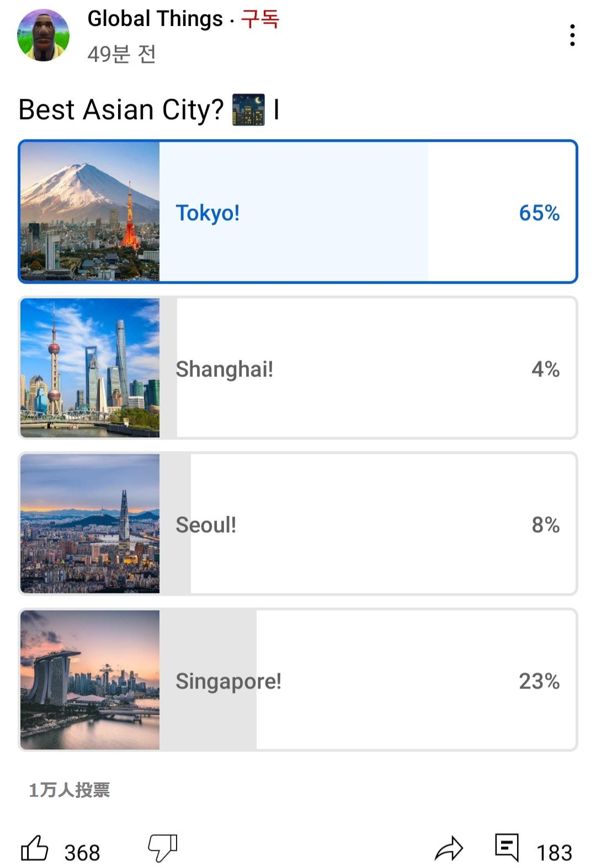Image resolution: width=596 pixels, height=868 pixels.
Task: Pick the Singapore! poll option
Action: click(364, 680)
